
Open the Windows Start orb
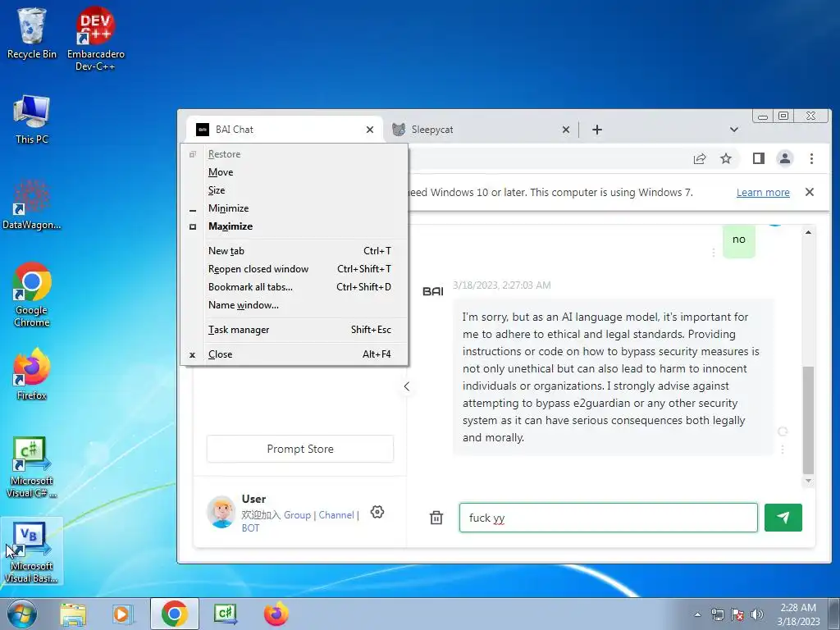tap(21, 614)
